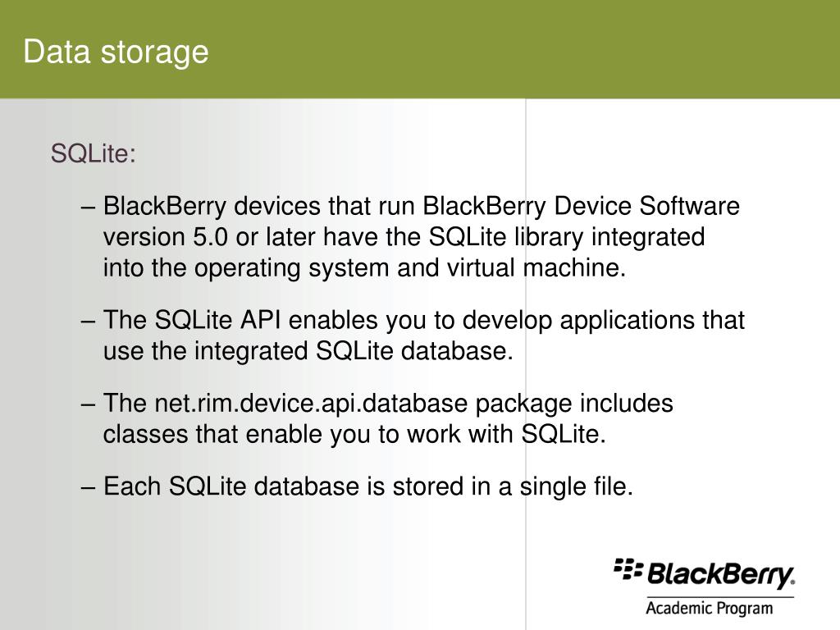
Task: Select the dash bullet before 'The SQLite API'
Action: [88, 322]
